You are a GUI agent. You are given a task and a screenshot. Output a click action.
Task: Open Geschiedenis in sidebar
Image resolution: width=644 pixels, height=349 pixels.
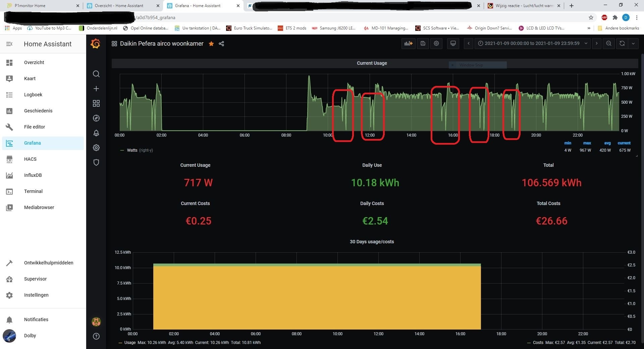pos(43,111)
